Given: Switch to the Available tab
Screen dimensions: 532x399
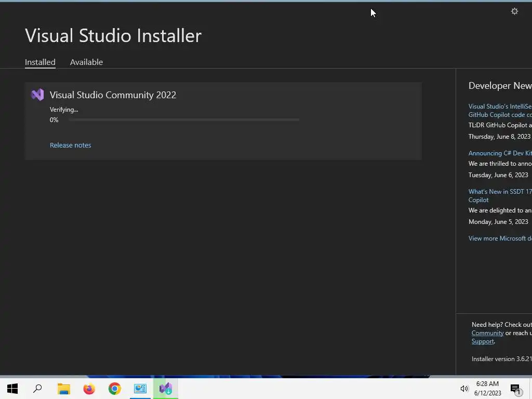Looking at the screenshot, I should [x=86, y=62].
